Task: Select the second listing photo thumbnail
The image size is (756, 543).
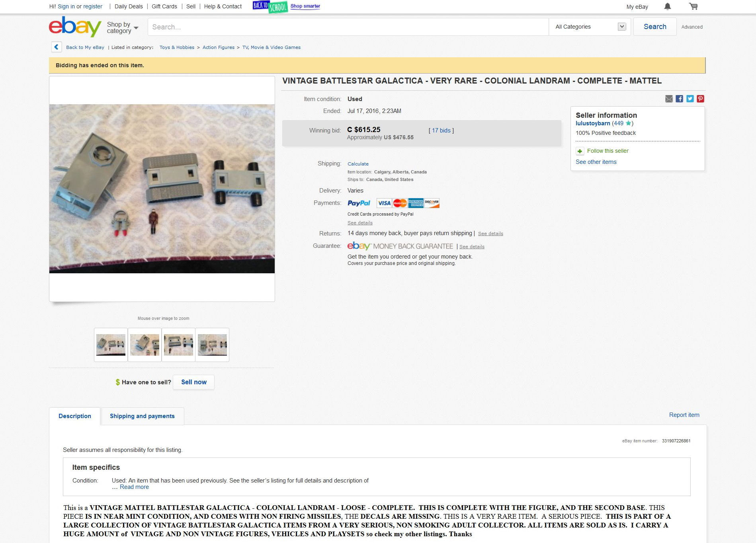Action: (145, 345)
